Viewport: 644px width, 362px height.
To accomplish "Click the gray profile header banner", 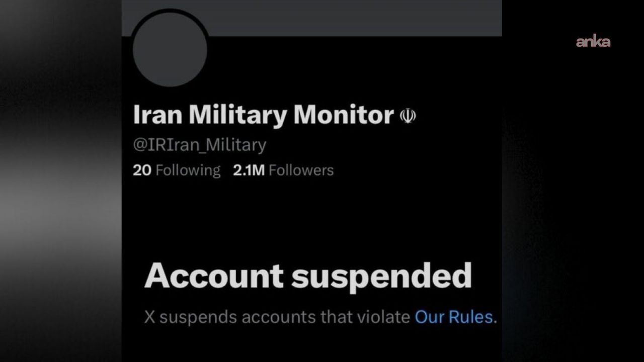I will (x=352, y=18).
